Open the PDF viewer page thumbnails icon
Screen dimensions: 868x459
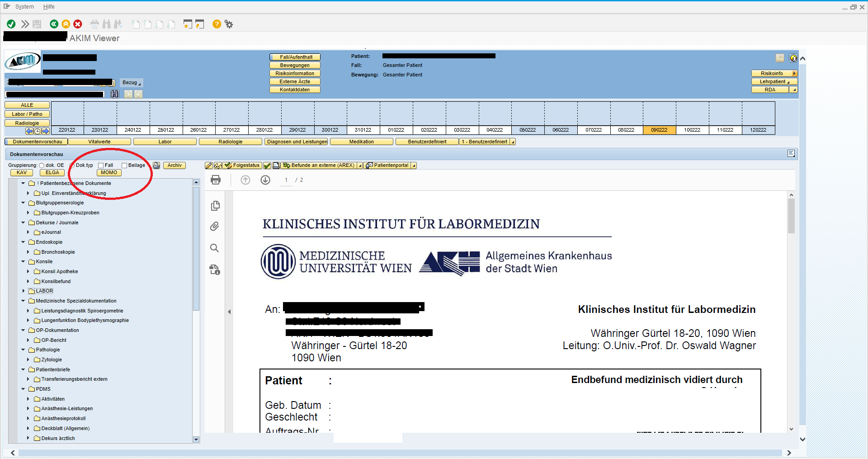tap(215, 206)
